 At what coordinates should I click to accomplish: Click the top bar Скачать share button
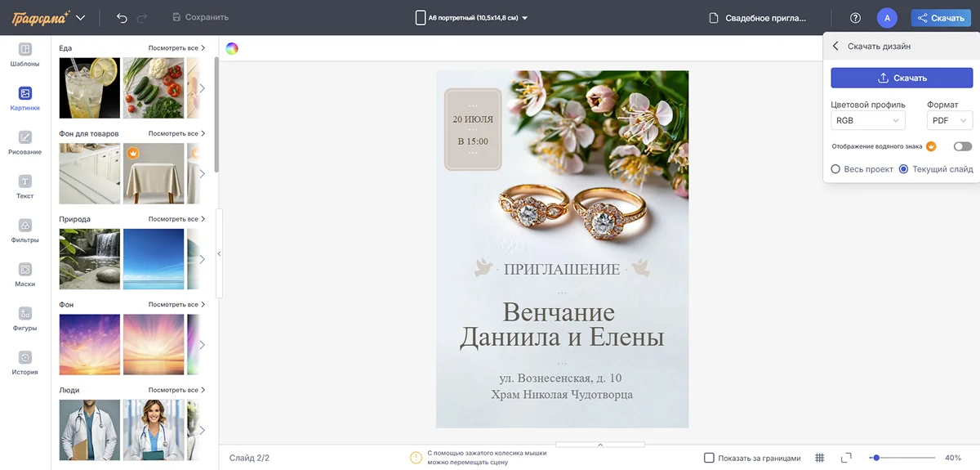click(941, 17)
